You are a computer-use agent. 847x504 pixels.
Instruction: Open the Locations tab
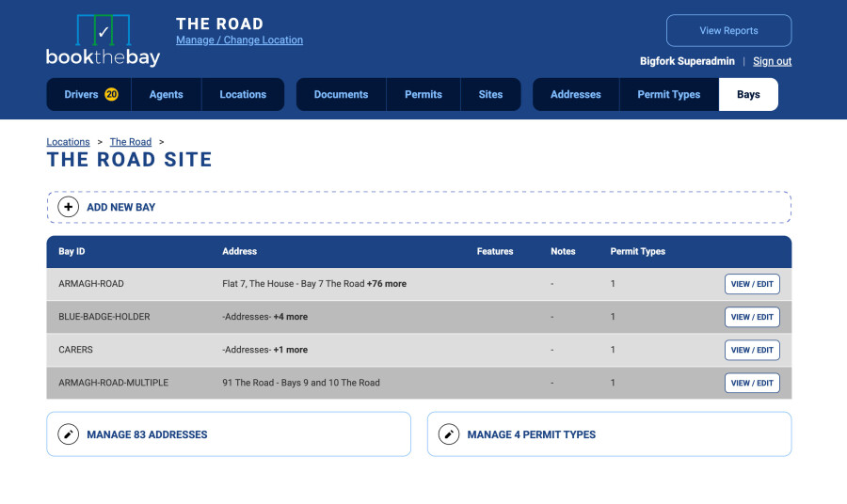[243, 94]
